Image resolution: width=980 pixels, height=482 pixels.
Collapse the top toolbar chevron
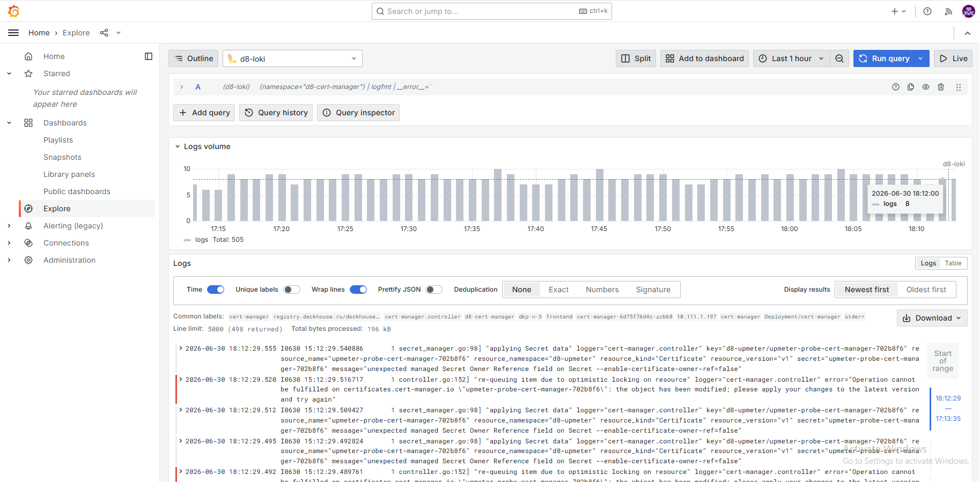coord(968,33)
